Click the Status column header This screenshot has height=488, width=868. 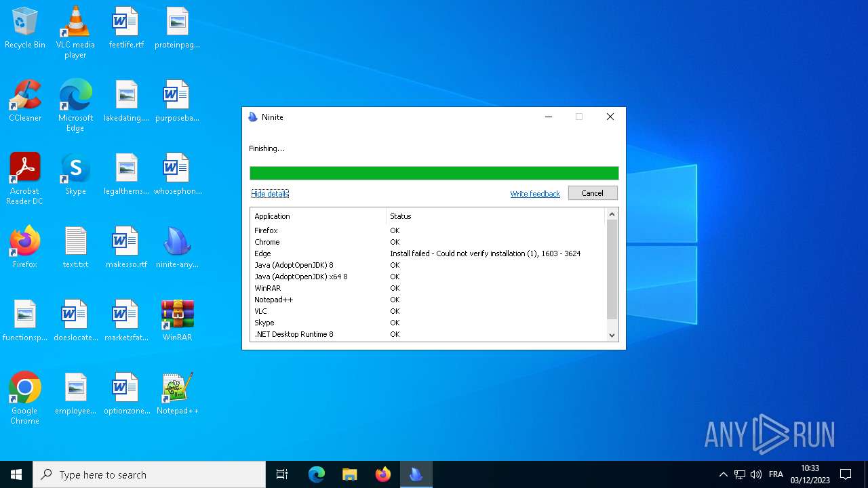[496, 216]
